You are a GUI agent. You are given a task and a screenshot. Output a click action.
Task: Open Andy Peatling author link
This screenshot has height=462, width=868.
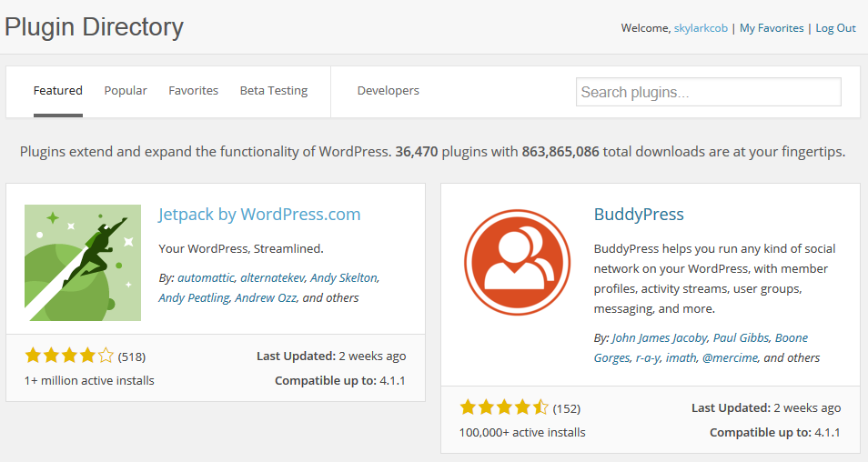pyautogui.click(x=194, y=297)
